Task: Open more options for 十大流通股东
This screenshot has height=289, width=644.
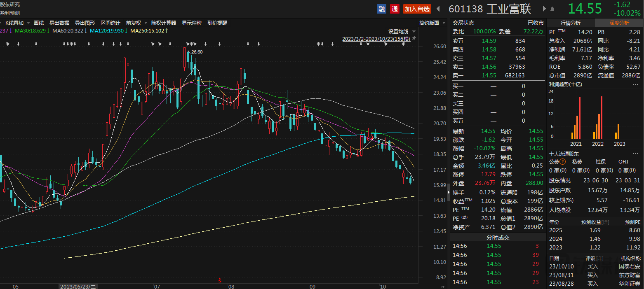Action: (635, 154)
